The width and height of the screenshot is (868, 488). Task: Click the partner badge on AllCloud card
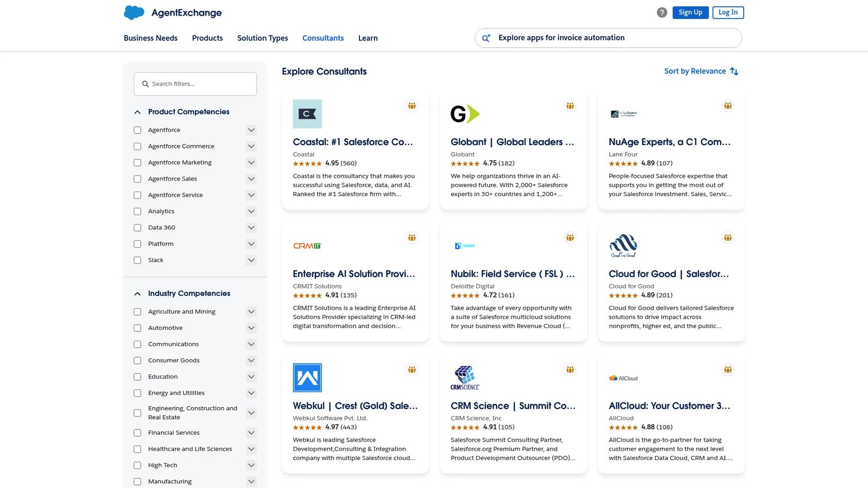point(728,369)
